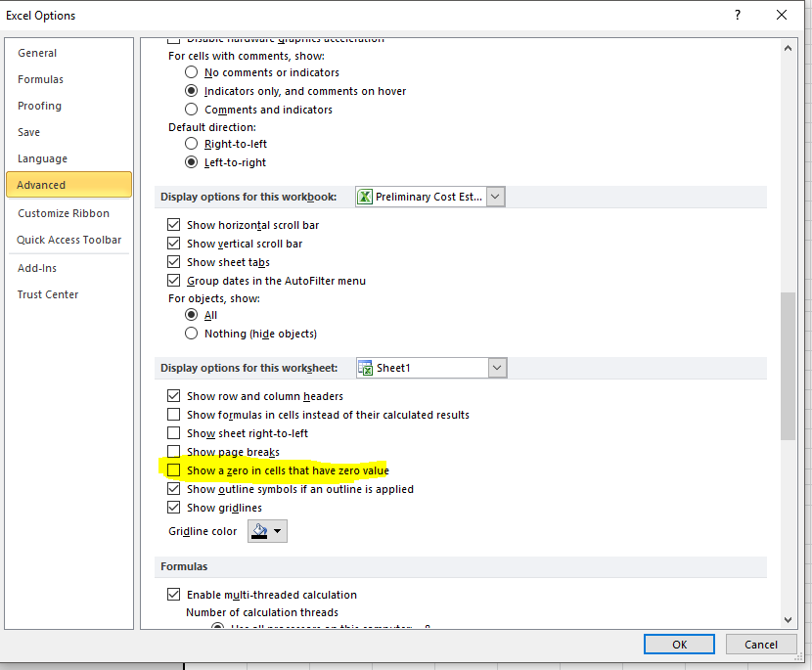Choose Nothing (hide objects) for objects
Image resolution: width=812 pixels, height=670 pixels.
(192, 333)
